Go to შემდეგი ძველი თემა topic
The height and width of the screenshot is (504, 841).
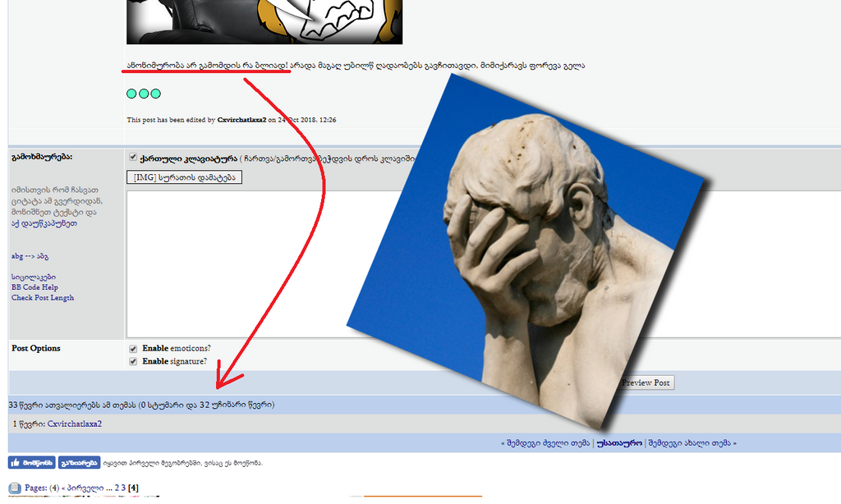(547, 443)
